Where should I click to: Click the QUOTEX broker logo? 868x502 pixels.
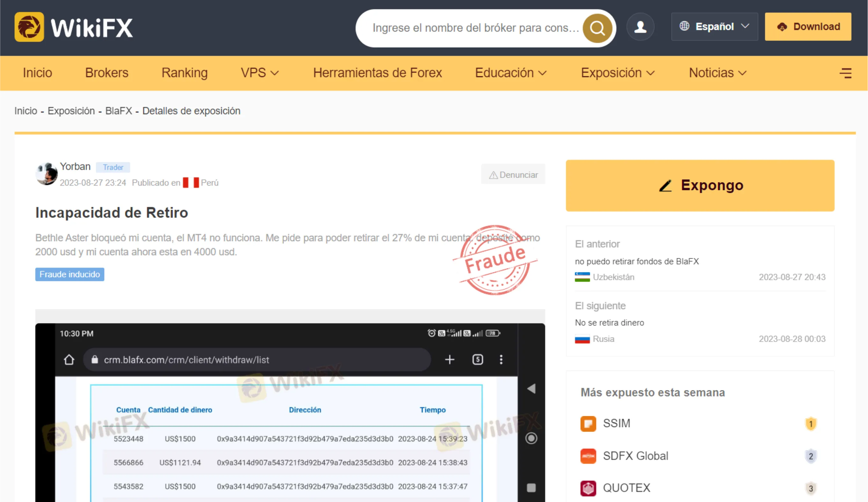coord(588,488)
